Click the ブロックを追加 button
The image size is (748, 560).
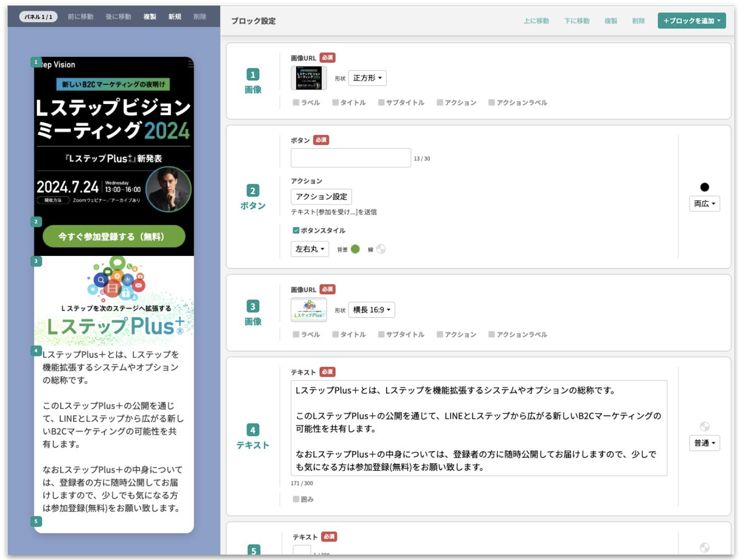coord(691,21)
